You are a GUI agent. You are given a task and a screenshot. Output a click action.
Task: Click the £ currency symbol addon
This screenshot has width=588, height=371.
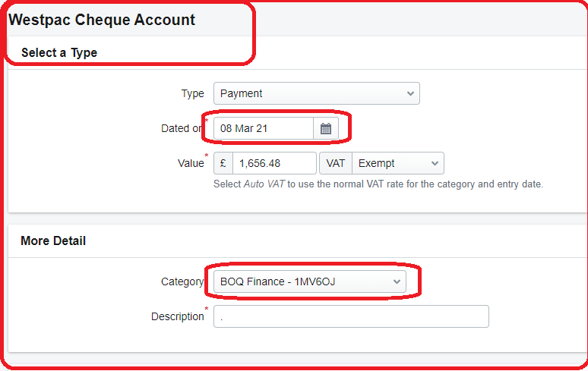(x=223, y=163)
